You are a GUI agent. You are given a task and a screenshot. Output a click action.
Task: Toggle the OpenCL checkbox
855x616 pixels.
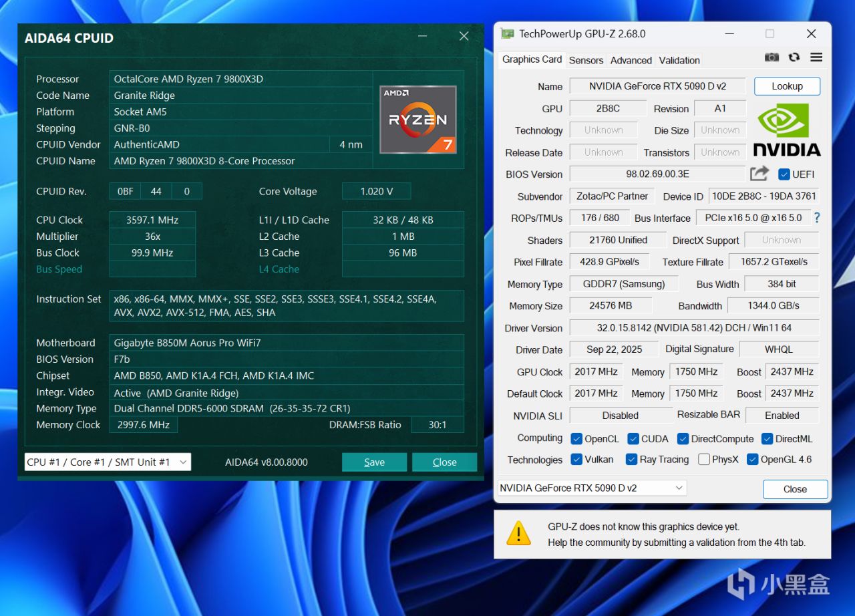pos(576,439)
